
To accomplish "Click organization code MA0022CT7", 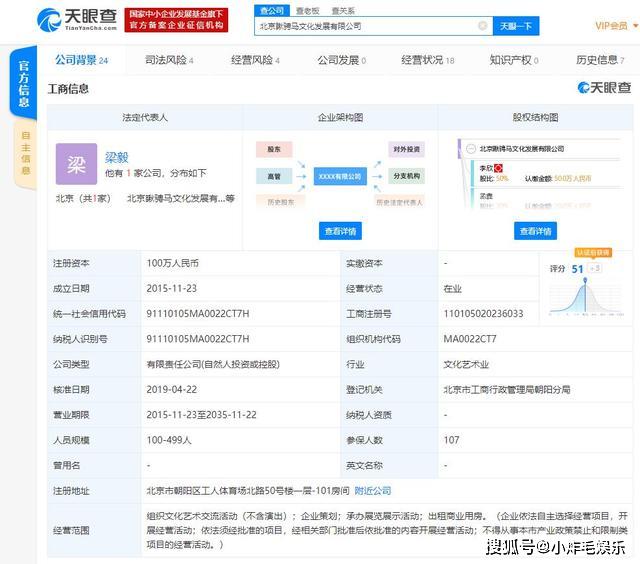I will (x=470, y=339).
